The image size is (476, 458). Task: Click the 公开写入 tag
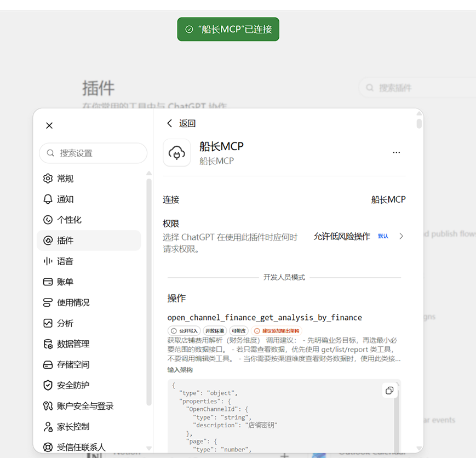[x=184, y=331]
